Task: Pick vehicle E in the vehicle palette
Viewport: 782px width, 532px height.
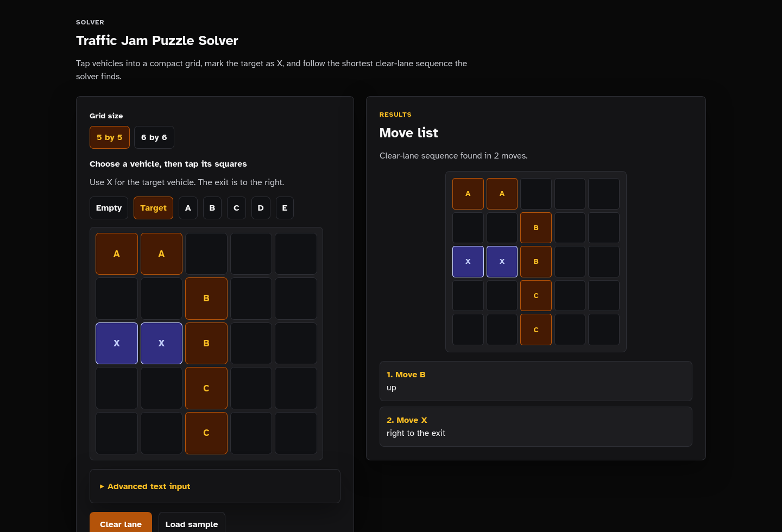Action: [x=285, y=208]
